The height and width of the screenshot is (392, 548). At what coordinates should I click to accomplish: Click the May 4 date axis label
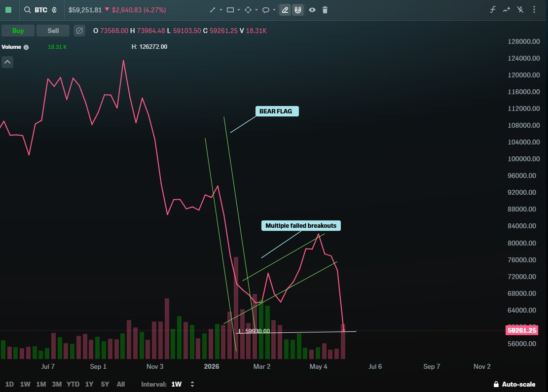[318, 366]
